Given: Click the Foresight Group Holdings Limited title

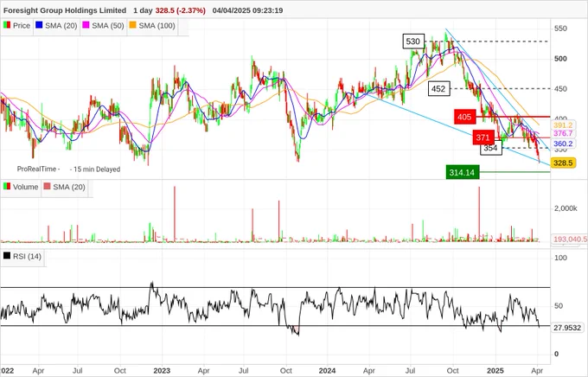Looking at the screenshot, I should [x=65, y=10].
